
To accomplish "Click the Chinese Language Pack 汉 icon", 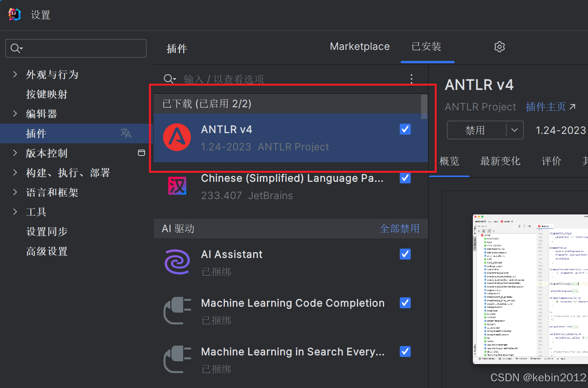I will 177,186.
